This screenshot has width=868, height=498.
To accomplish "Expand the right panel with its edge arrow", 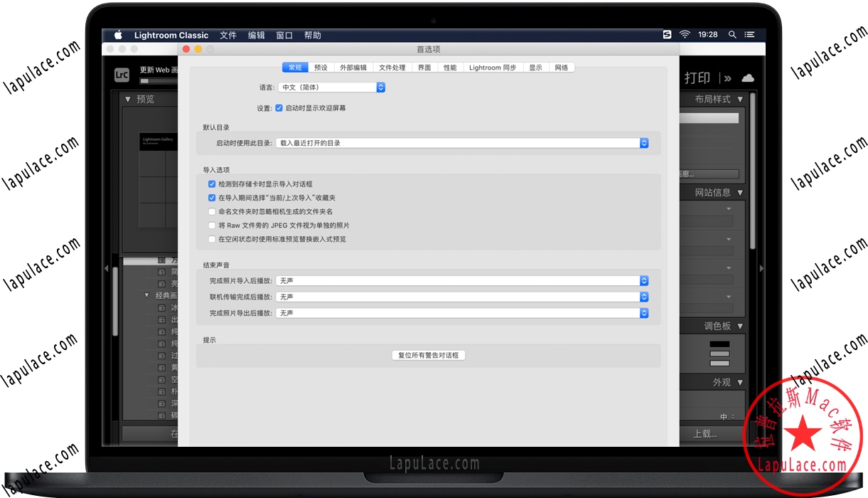I will point(761,268).
